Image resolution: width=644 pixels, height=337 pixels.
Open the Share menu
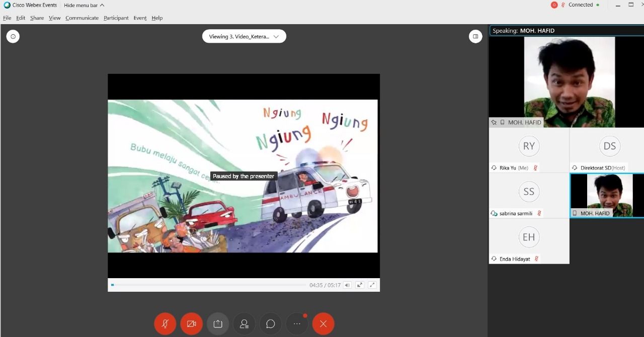coord(37,18)
